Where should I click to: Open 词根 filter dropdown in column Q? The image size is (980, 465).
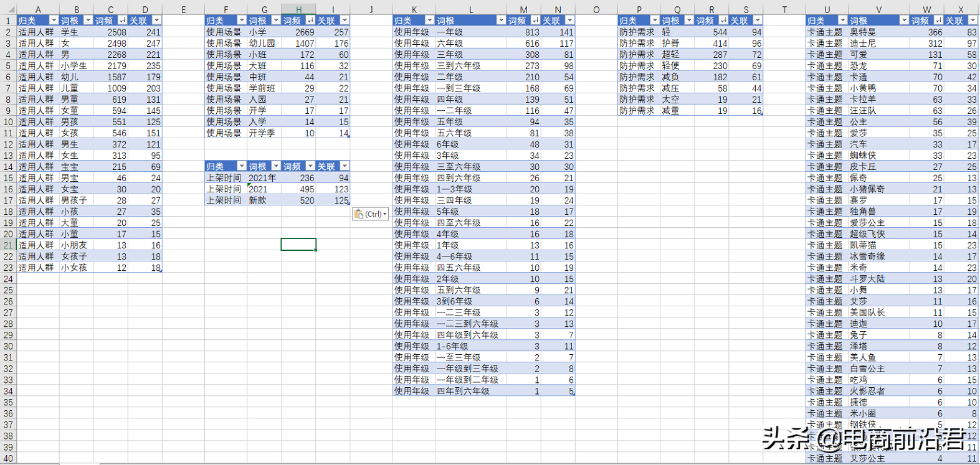(x=689, y=21)
